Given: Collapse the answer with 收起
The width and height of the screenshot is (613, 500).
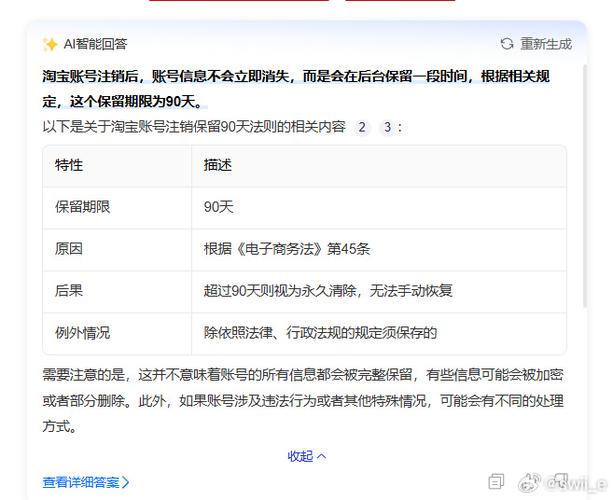Looking at the screenshot, I should (x=306, y=456).
